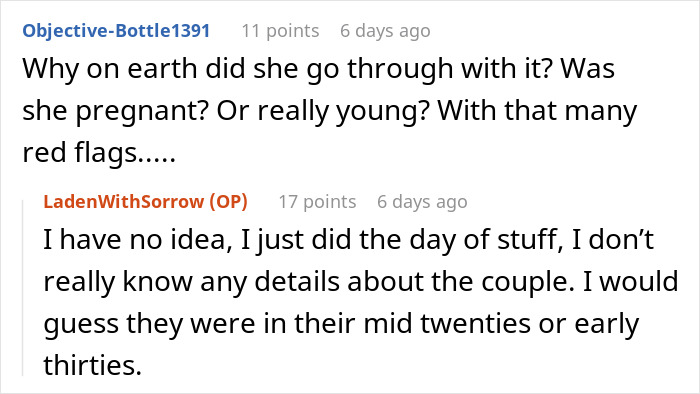Click the line starting 'guess they were'

click(341, 324)
